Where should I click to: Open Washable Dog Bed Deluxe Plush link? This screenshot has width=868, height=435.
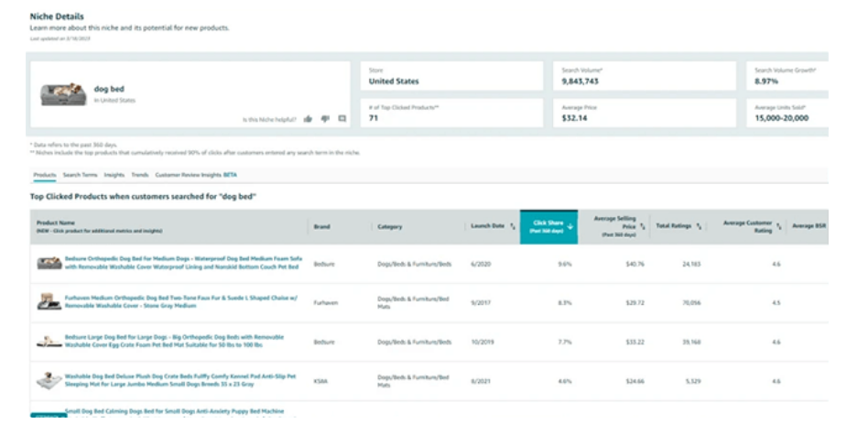[180, 380]
